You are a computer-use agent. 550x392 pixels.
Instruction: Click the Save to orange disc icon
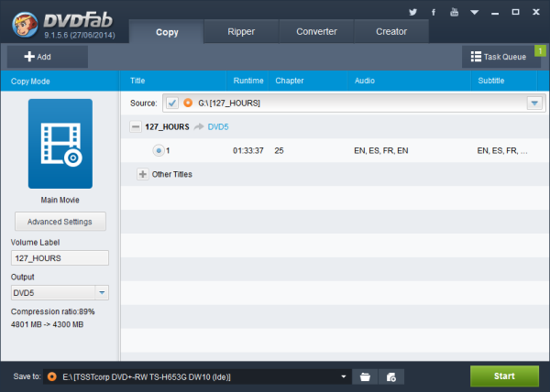coord(52,376)
